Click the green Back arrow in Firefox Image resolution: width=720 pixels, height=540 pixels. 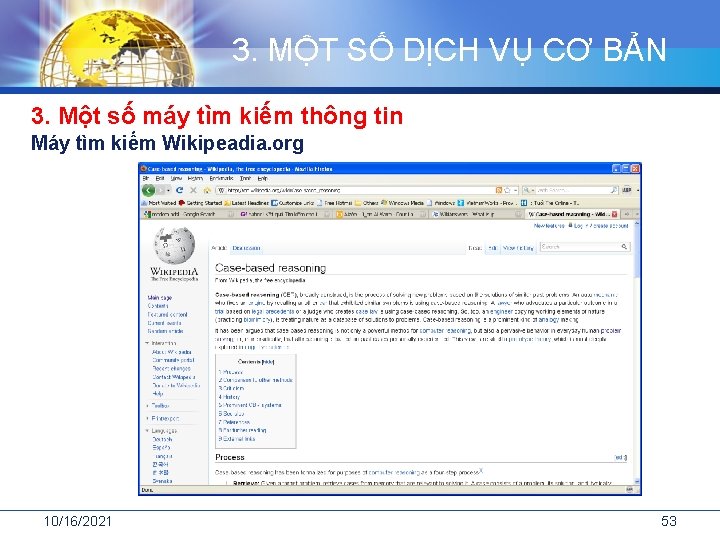148,190
